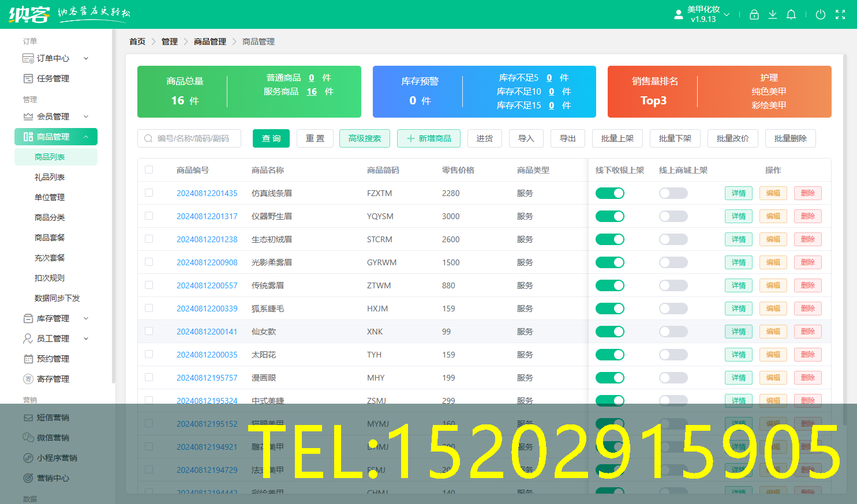This screenshot has width=857, height=504.
Task: Click the 服务商品 count 16 link
Action: click(312, 92)
